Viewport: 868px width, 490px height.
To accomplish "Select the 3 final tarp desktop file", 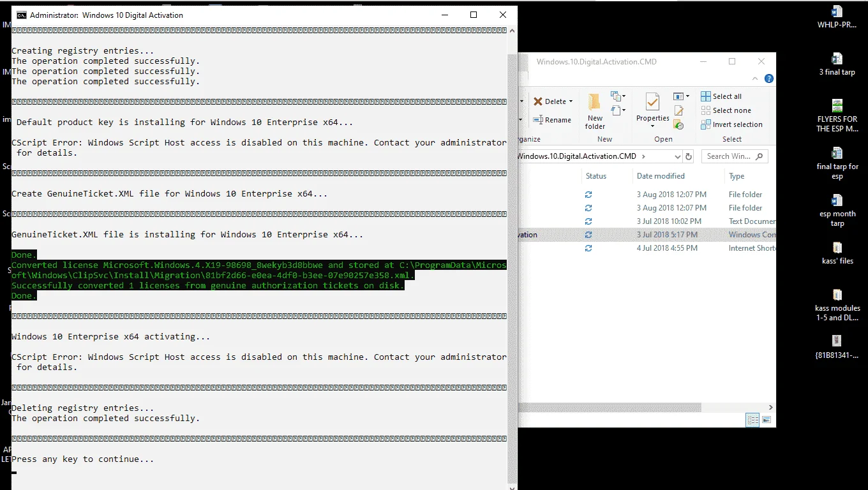I will point(837,64).
